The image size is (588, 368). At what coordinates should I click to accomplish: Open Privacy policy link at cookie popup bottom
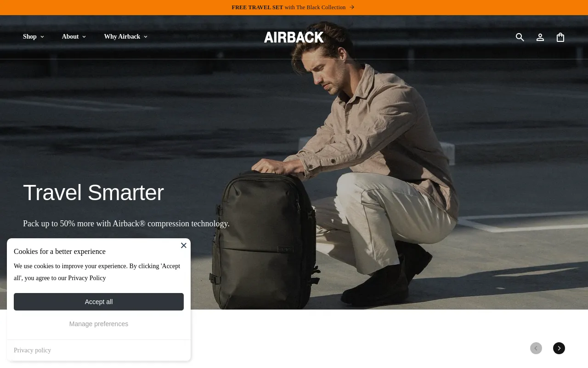click(x=33, y=350)
